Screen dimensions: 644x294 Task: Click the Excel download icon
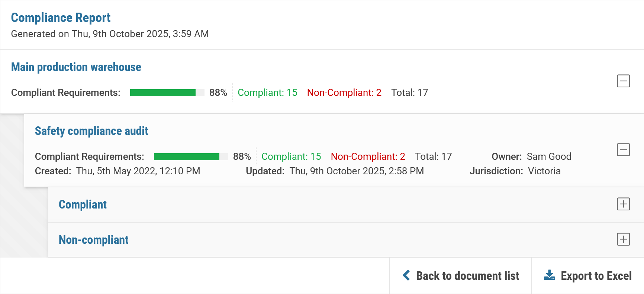(x=549, y=275)
